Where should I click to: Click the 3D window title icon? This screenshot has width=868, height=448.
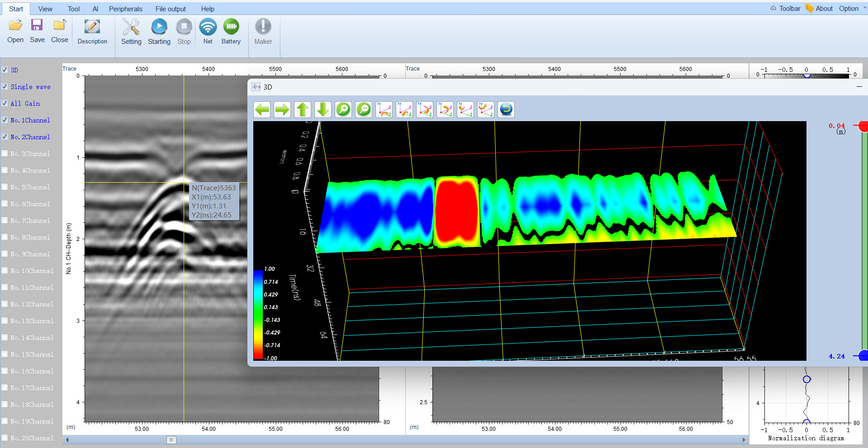(256, 87)
